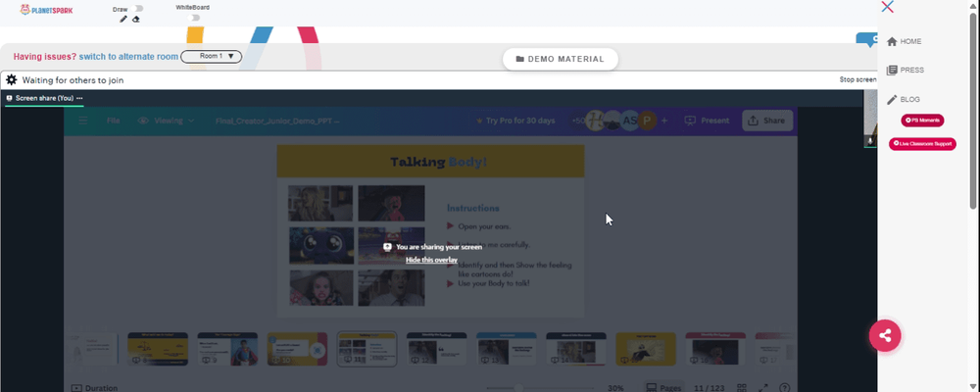Select slide thumbnail number 12
This screenshot has height=392, width=980.
(x=436, y=349)
